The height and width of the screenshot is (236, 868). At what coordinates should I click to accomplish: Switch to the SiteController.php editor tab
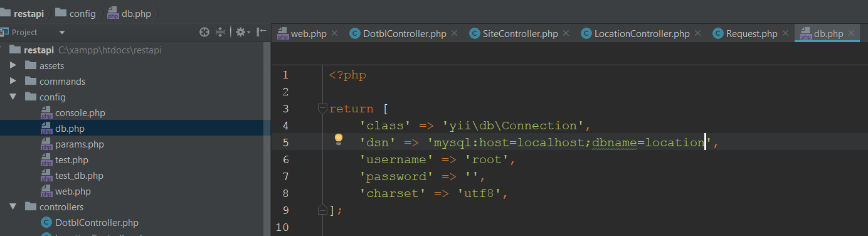pos(520,33)
